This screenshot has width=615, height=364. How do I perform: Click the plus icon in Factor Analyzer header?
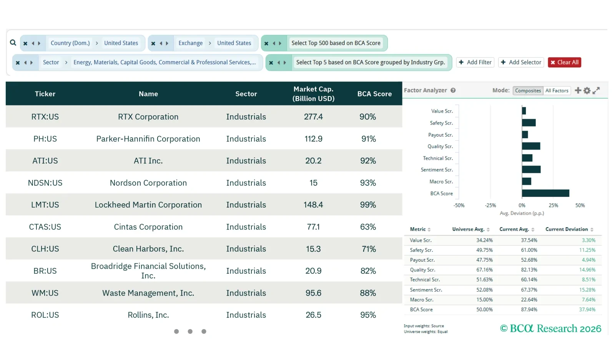click(578, 90)
